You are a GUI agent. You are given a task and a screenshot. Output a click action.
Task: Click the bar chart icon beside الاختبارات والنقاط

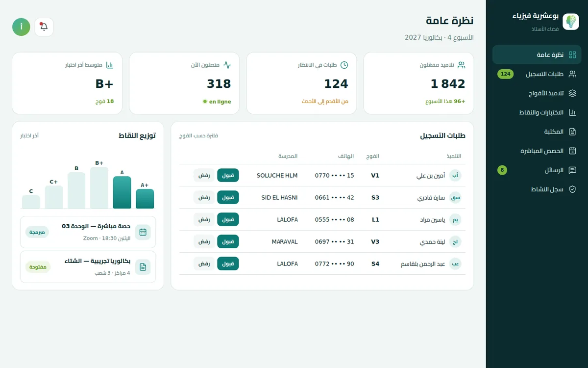pos(572,112)
